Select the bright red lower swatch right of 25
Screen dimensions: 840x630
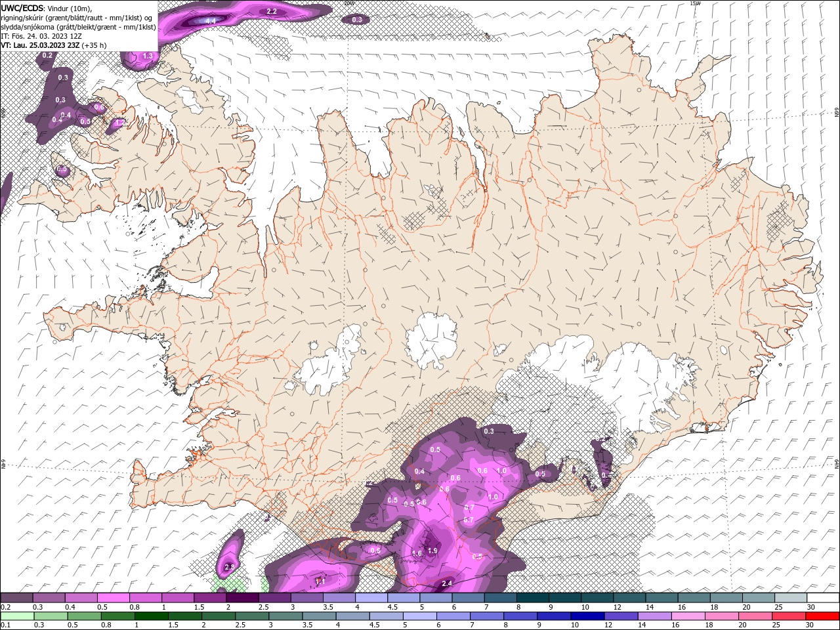coord(823,616)
